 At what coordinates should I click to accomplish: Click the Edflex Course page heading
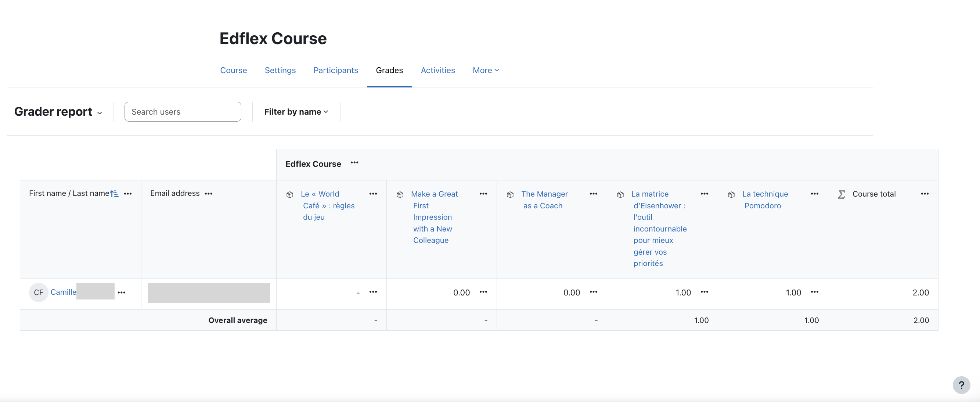(x=273, y=39)
